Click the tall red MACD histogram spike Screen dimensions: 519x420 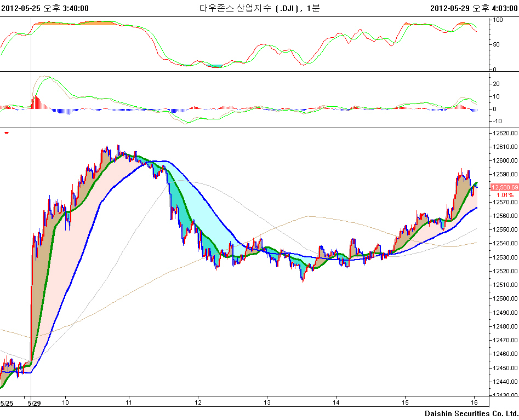35,102
